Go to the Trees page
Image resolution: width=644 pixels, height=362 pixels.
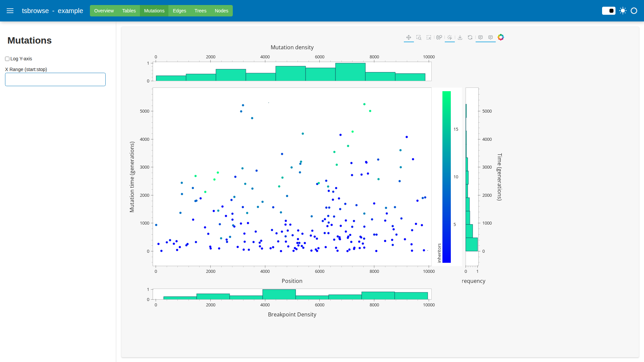[x=200, y=11]
